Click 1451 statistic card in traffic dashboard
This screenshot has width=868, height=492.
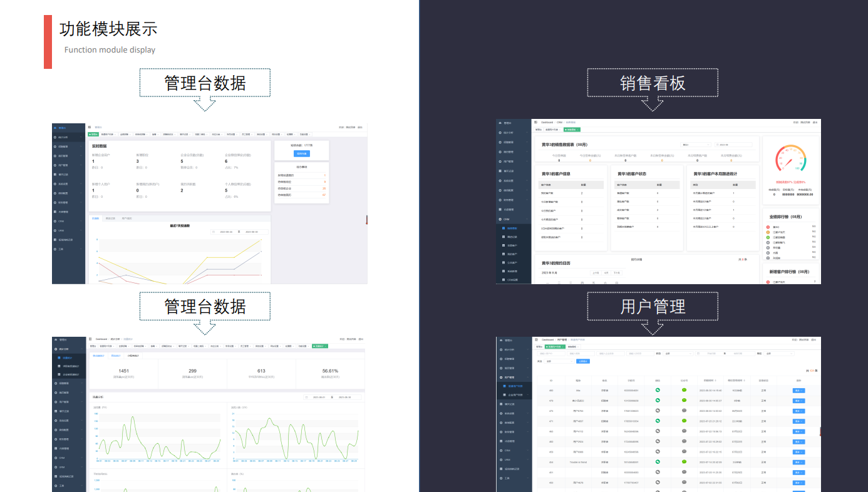(x=124, y=374)
